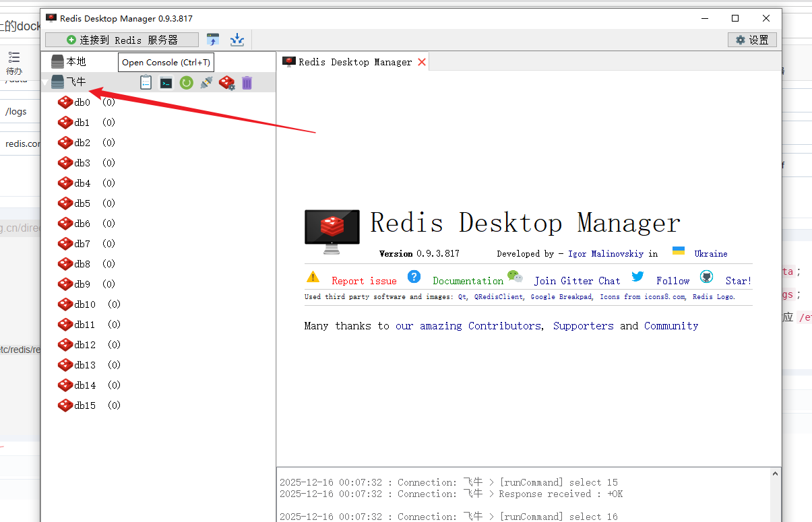Open the Report issue link

tap(364, 281)
